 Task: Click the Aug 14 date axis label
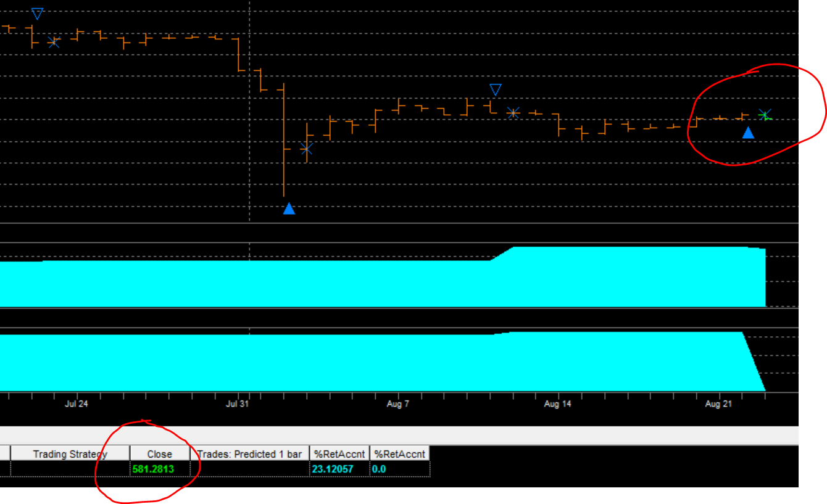click(557, 404)
